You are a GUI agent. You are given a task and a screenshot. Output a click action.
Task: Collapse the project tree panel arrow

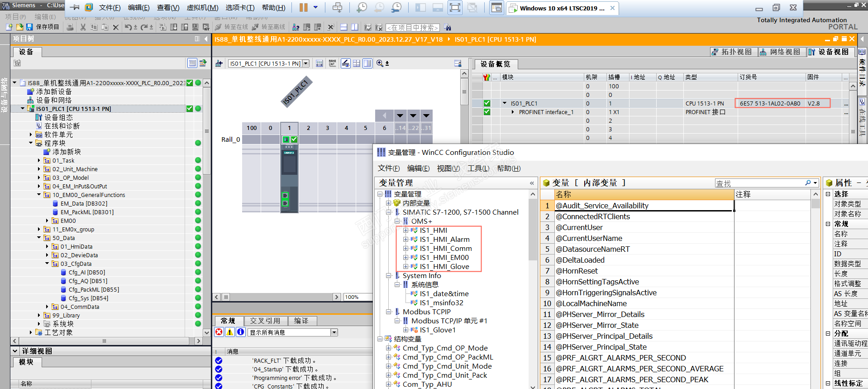(206, 39)
